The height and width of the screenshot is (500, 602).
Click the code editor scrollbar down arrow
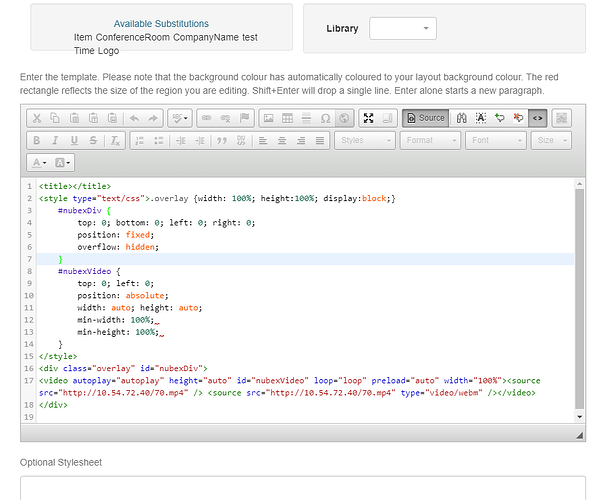580,417
